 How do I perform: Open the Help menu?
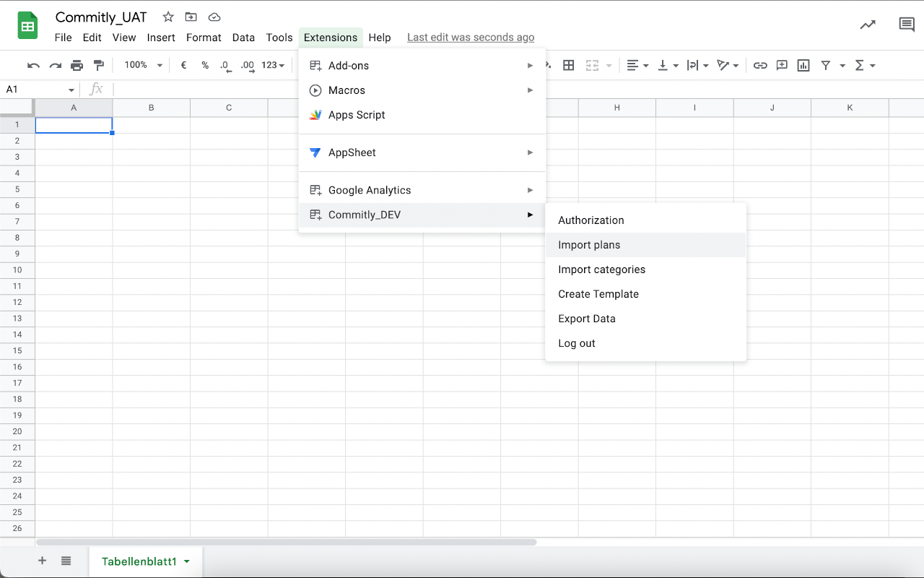380,38
